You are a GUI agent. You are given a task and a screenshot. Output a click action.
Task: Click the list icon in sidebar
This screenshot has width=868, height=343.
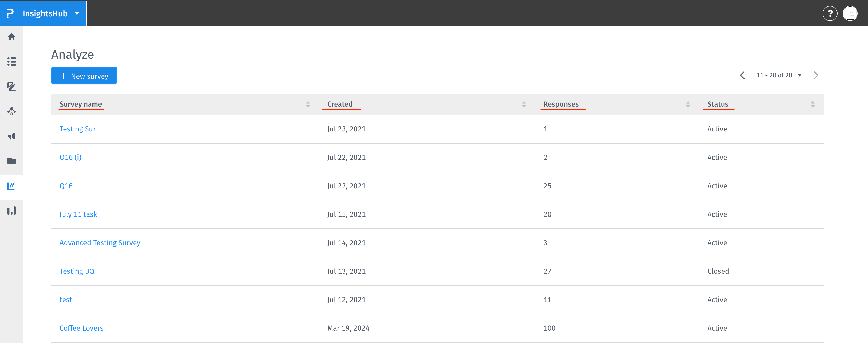(x=11, y=62)
